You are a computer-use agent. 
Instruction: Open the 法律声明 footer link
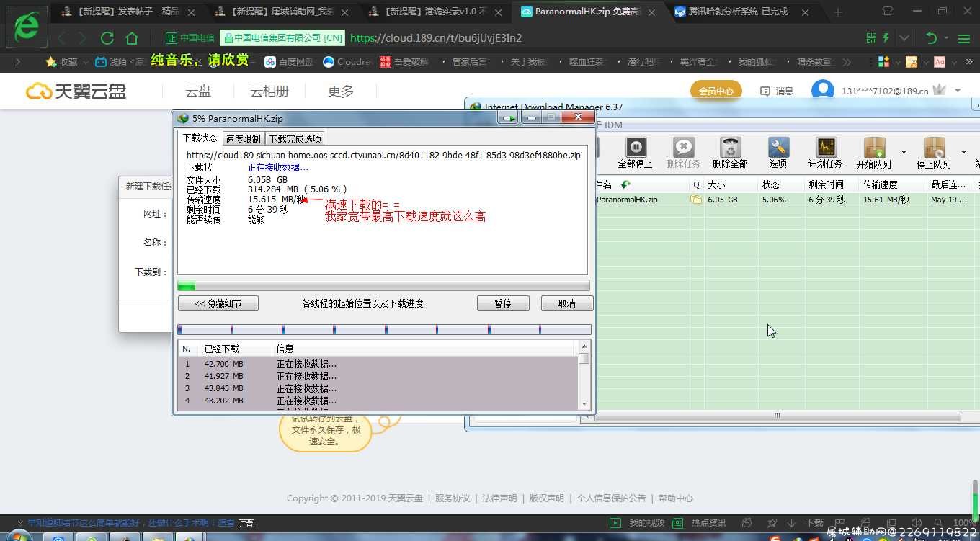click(x=499, y=498)
